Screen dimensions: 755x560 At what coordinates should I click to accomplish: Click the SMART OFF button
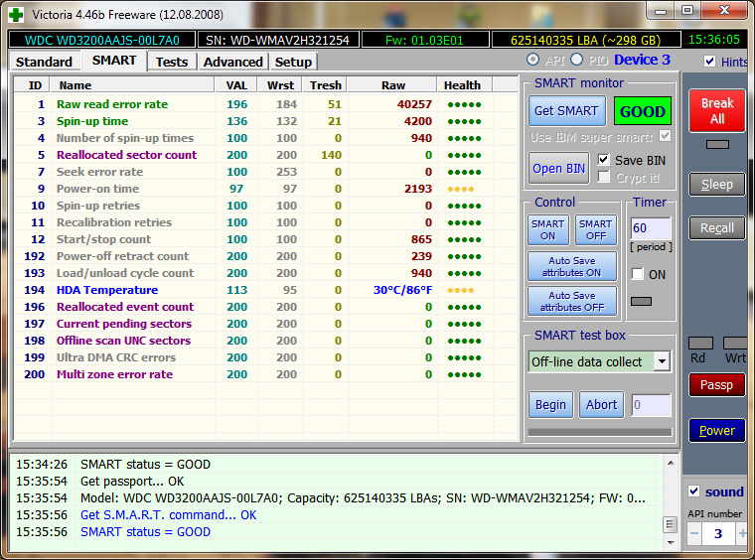(x=595, y=230)
